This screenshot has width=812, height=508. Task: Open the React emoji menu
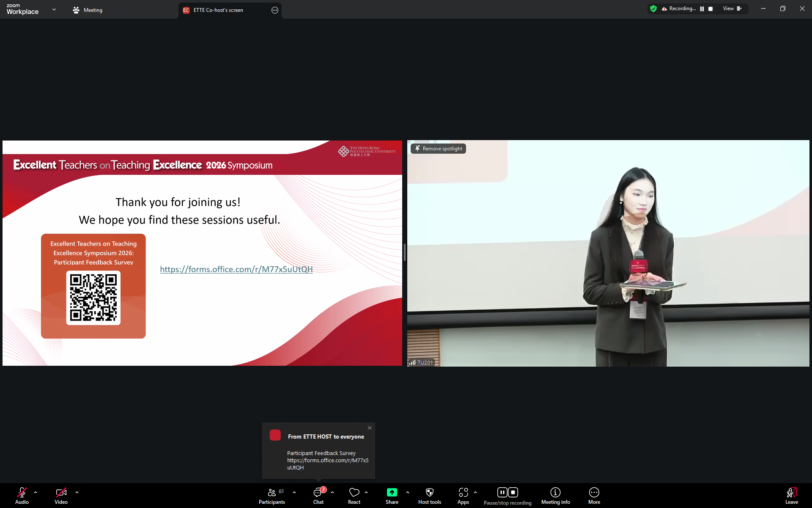pyautogui.click(x=354, y=495)
